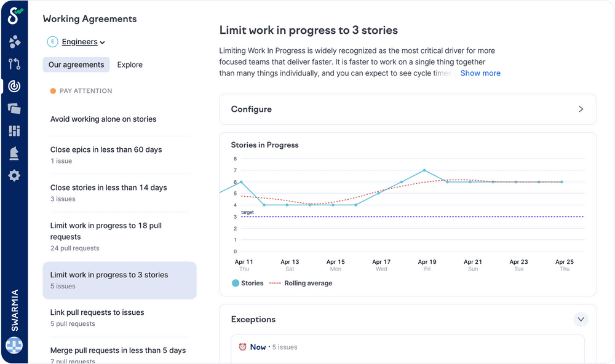The height and width of the screenshot is (364, 615).
Task: Click the Apr 19 peak data point
Action: pyautogui.click(x=424, y=170)
